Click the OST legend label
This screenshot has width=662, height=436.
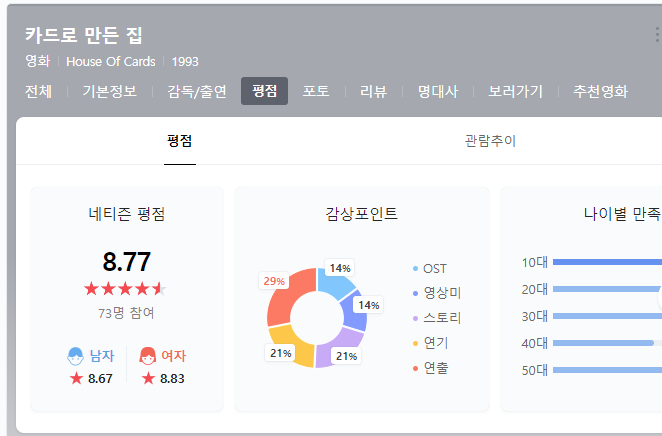[x=435, y=269]
